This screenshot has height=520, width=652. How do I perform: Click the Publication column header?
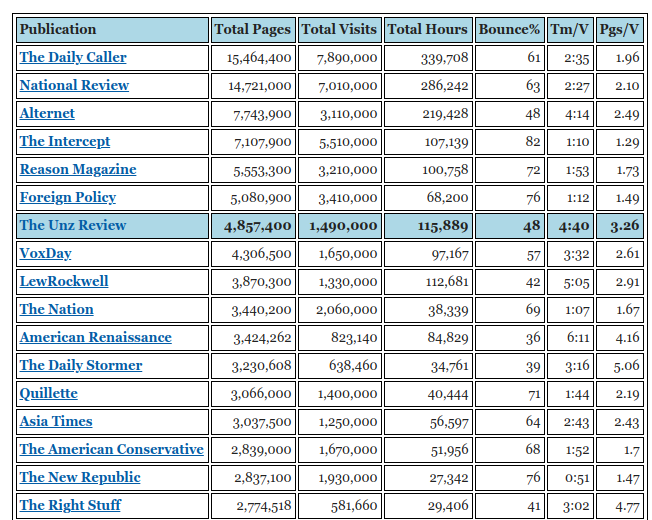coord(112,30)
